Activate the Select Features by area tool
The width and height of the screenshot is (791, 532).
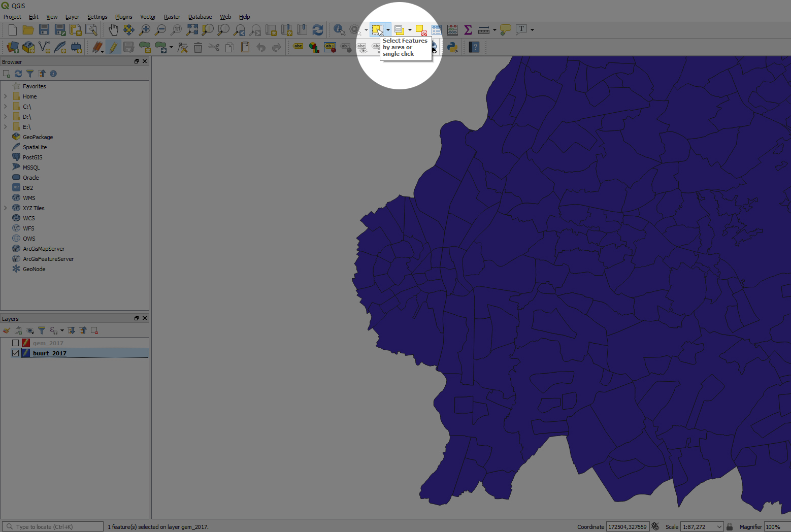click(x=377, y=30)
